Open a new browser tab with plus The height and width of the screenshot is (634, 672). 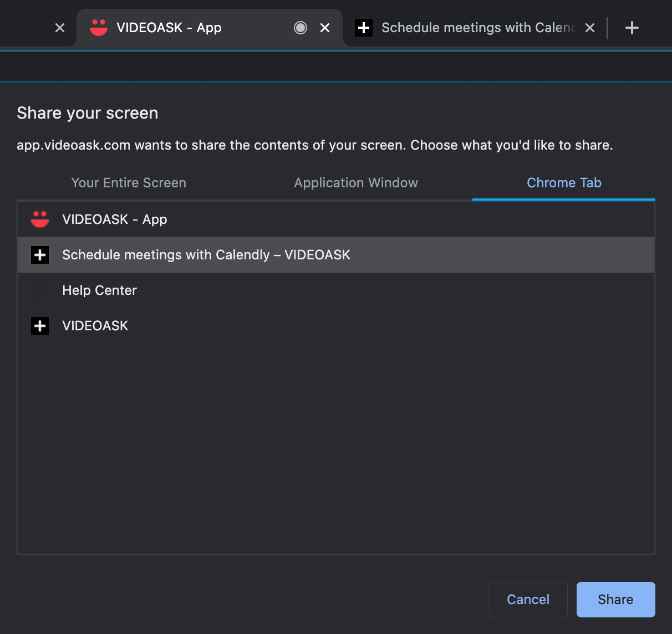[632, 28]
